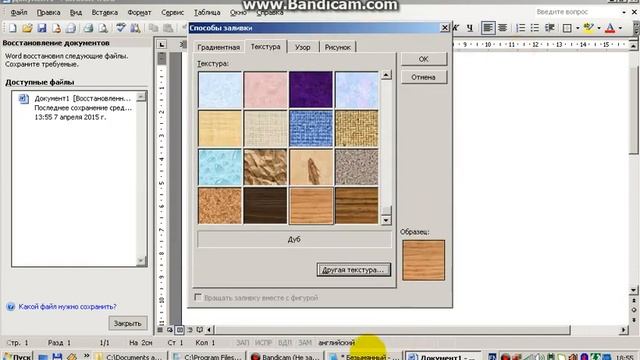
Task: Click the Research book icon in toolbar
Action: pyautogui.click(x=136, y=28)
